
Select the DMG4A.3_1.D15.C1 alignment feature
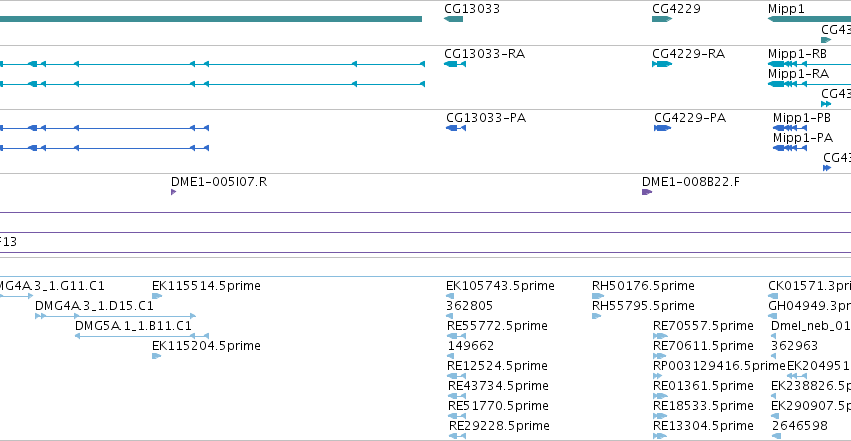[x=115, y=316]
